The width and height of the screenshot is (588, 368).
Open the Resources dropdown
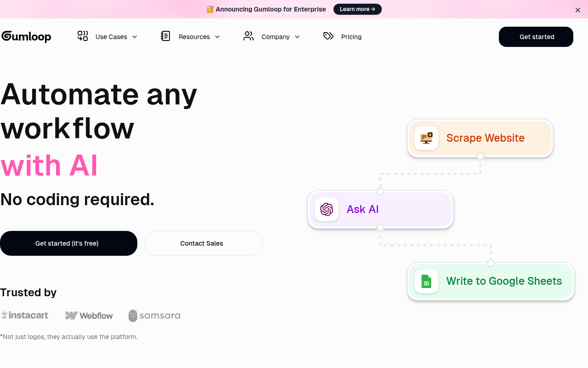pyautogui.click(x=217, y=37)
